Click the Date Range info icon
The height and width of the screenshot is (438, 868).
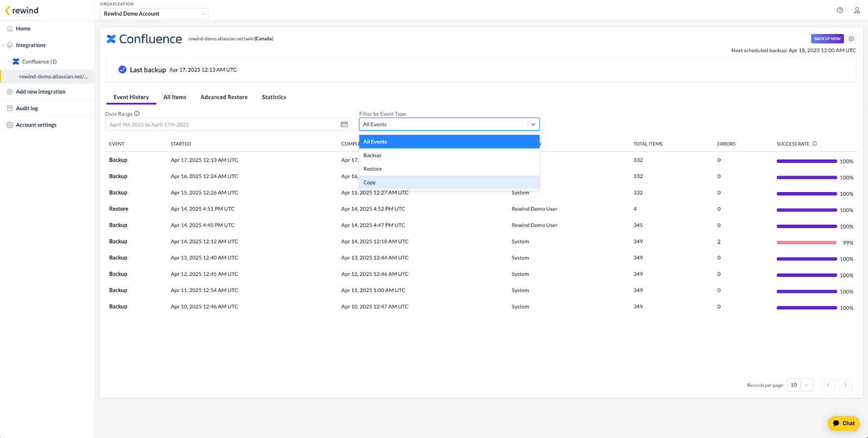pyautogui.click(x=137, y=113)
